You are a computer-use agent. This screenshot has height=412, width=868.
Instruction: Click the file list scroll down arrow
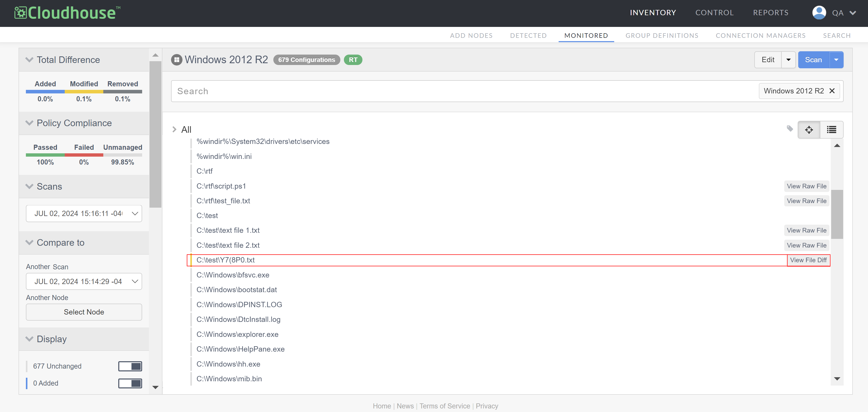tap(837, 379)
